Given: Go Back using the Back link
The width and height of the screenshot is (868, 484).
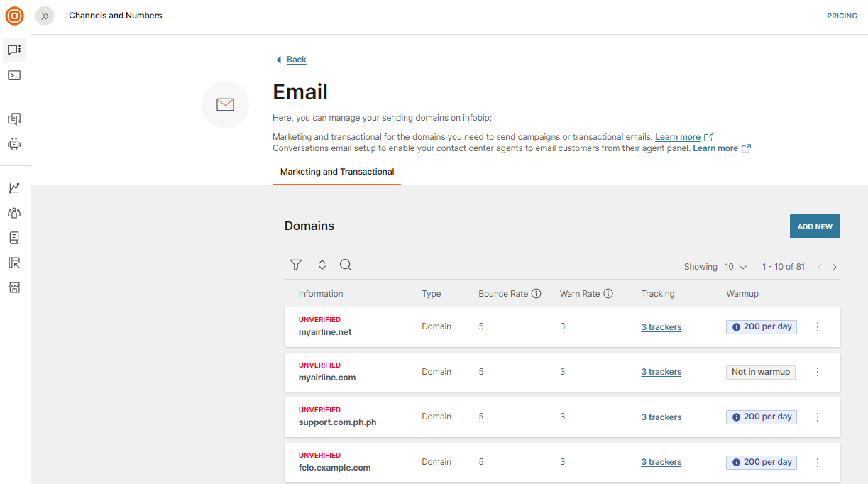Looking at the screenshot, I should [x=296, y=60].
